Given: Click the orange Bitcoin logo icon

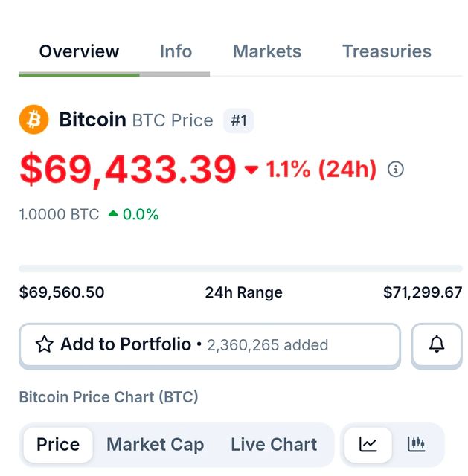Looking at the screenshot, I should tap(33, 120).
